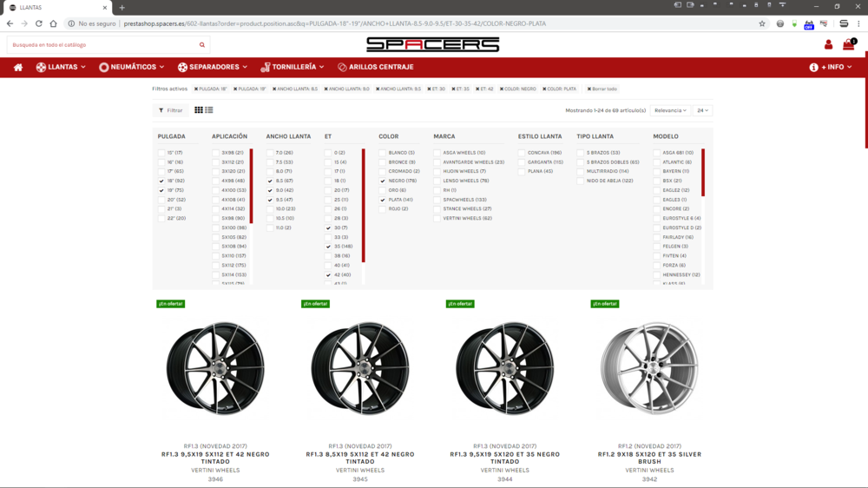Open the user account icon

click(x=828, y=45)
